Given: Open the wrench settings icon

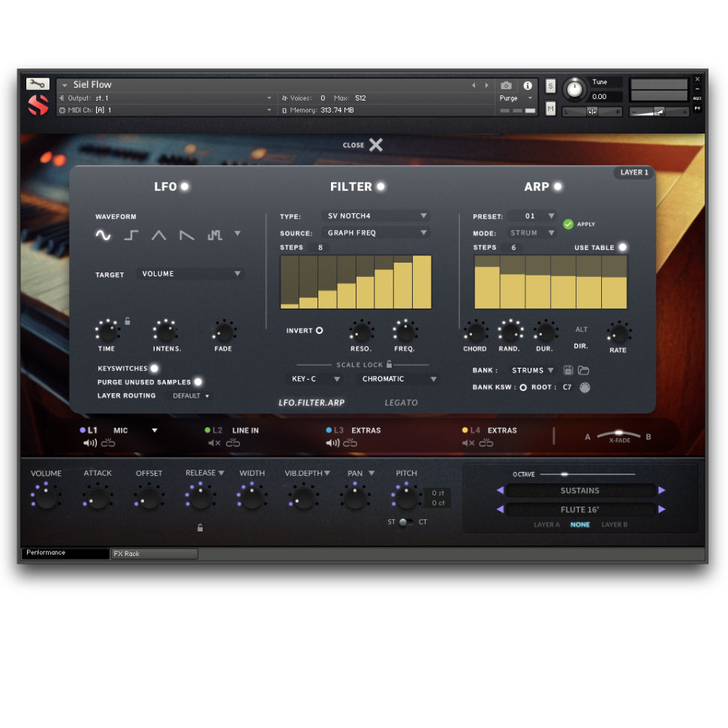Looking at the screenshot, I should (x=38, y=84).
